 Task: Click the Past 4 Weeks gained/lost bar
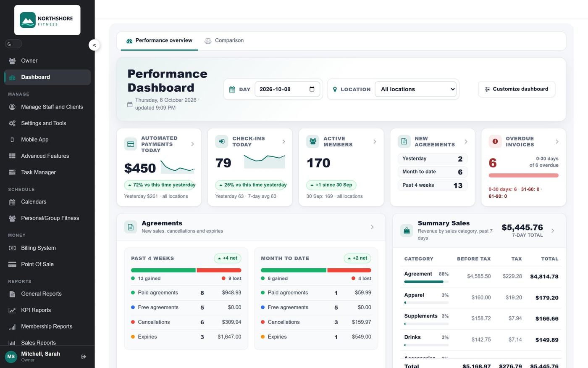coord(186,270)
